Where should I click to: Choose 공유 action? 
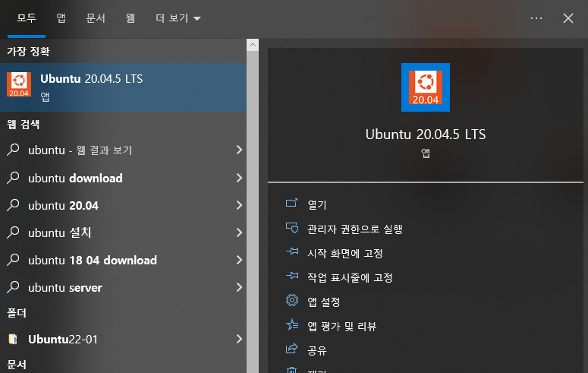tap(317, 350)
